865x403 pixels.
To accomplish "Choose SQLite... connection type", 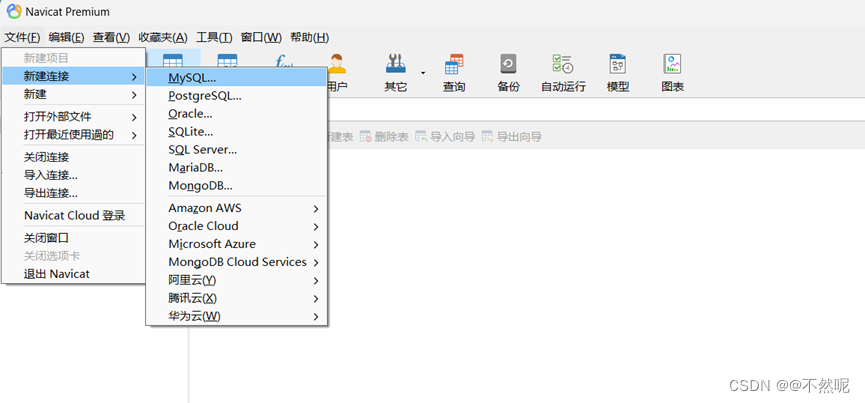I will point(237,132).
